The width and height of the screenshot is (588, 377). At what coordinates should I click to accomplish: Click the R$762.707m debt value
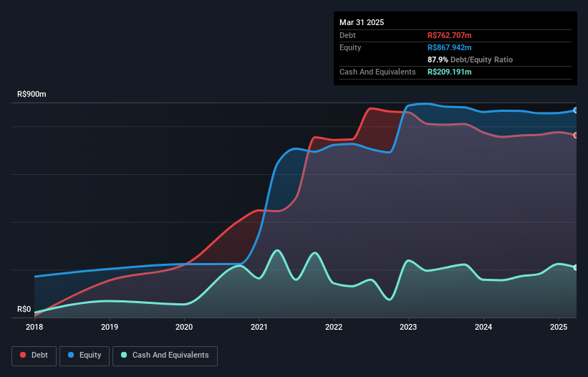449,35
